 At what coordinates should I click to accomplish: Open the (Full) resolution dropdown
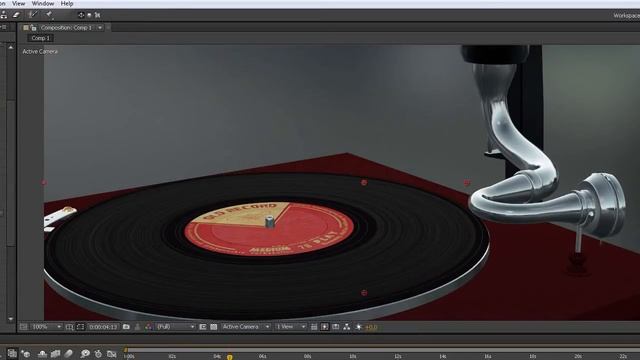tap(176, 327)
